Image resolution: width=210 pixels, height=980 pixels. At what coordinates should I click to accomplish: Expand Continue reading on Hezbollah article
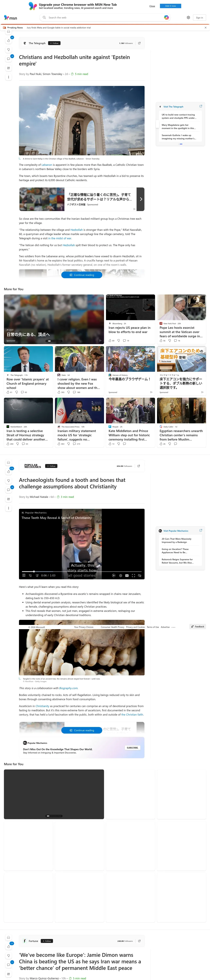[x=82, y=275]
